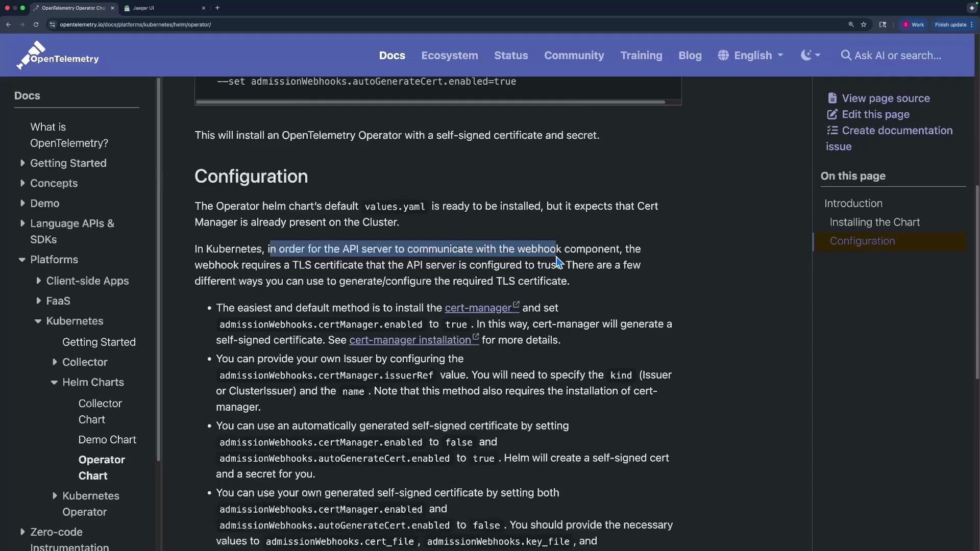The image size is (980, 551).
Task: Click the browser address bar URL
Action: [x=135, y=24]
